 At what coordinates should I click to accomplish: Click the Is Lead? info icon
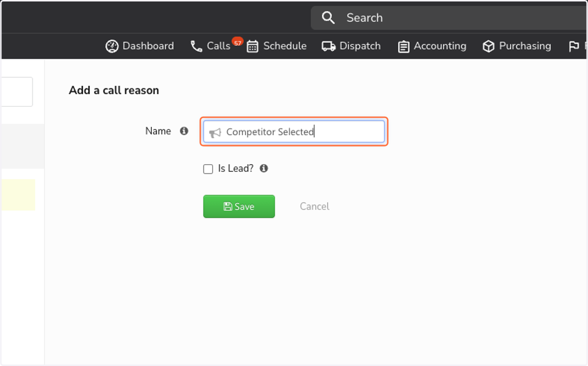tap(264, 169)
